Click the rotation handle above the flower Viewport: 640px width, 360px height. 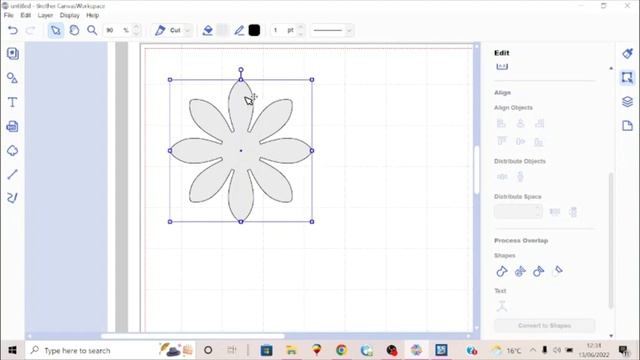tap(241, 70)
